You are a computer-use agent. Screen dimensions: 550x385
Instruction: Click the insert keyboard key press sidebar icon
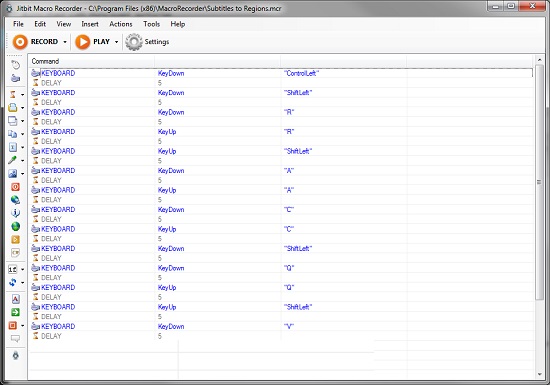tap(15, 78)
